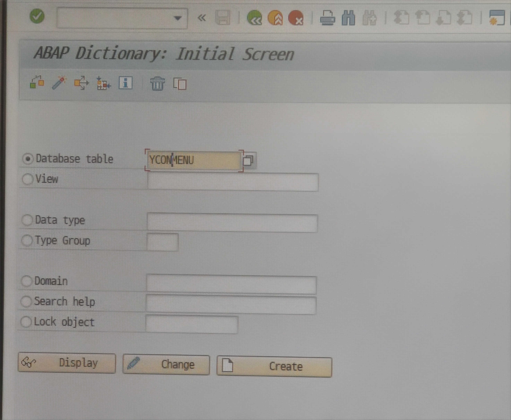The height and width of the screenshot is (420, 511).
Task: Select the Domain radio button
Action: tap(26, 281)
